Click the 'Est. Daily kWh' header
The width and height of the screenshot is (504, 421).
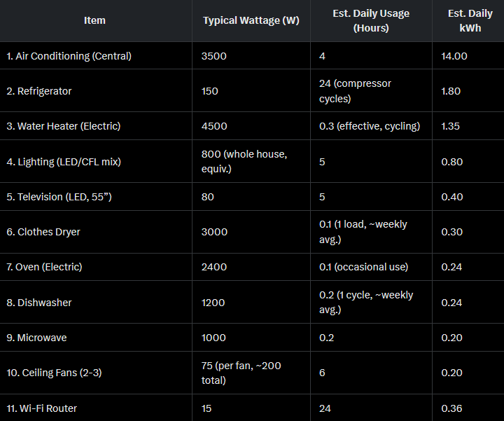pyautogui.click(x=470, y=20)
